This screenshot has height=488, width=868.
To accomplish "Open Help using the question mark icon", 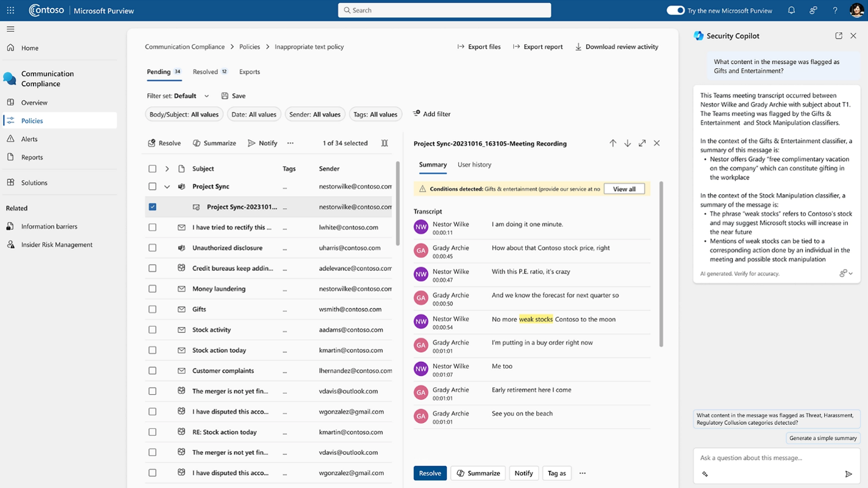I will (x=835, y=10).
